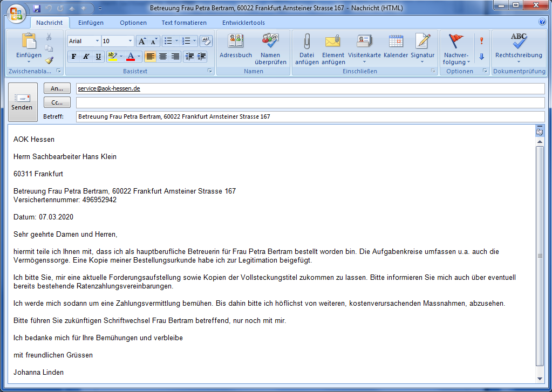
Task: Align text left
Action: [x=151, y=56]
